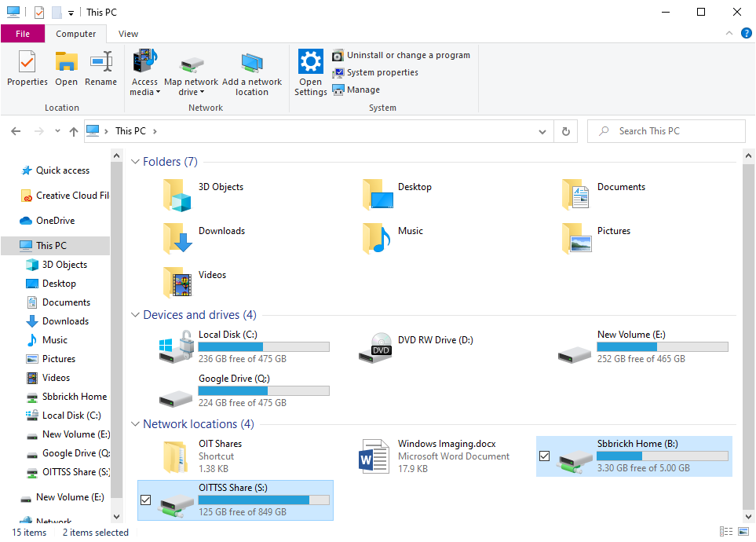Collapse the Devices and drives group
Screen dimensions: 756x542
point(135,315)
